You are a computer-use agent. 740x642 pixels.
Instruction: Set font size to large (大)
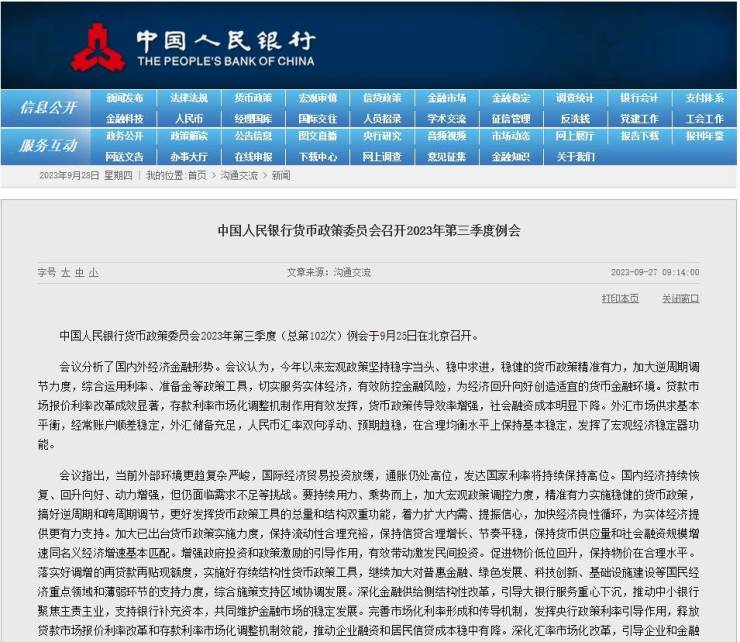(65, 272)
